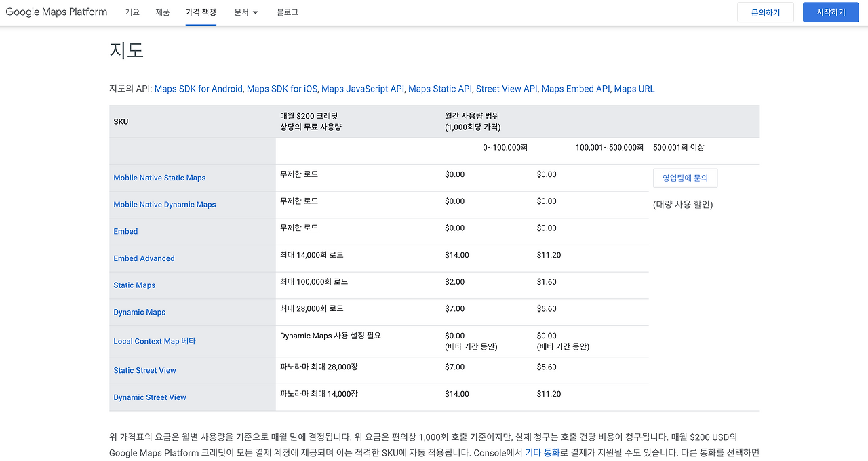
Task: Click the (대량 사용 할인) text
Action: (x=683, y=205)
